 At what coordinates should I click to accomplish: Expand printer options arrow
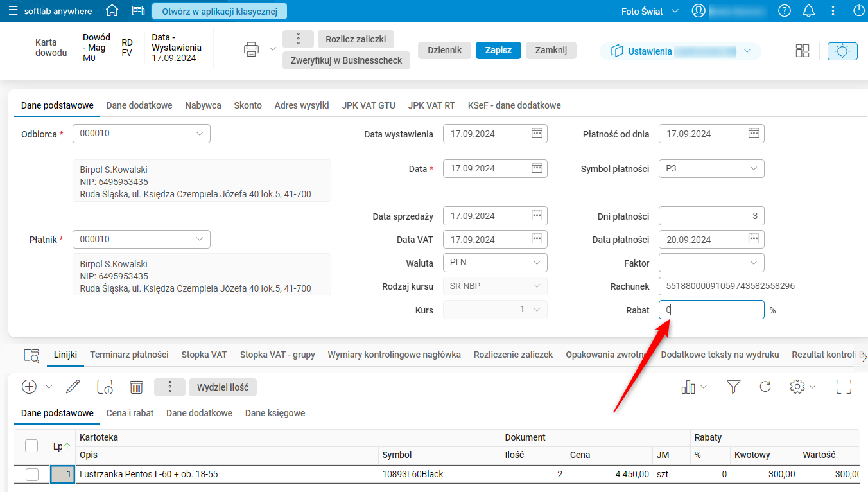273,49
